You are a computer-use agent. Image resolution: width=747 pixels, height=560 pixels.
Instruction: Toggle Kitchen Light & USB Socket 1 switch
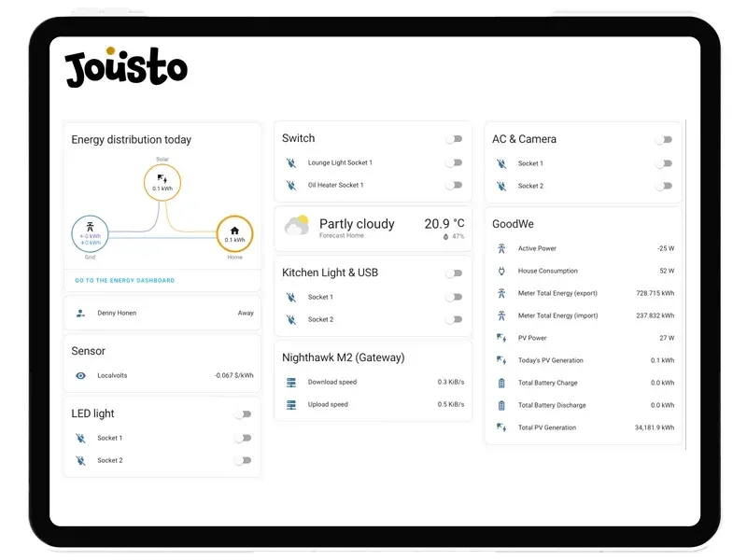[454, 297]
